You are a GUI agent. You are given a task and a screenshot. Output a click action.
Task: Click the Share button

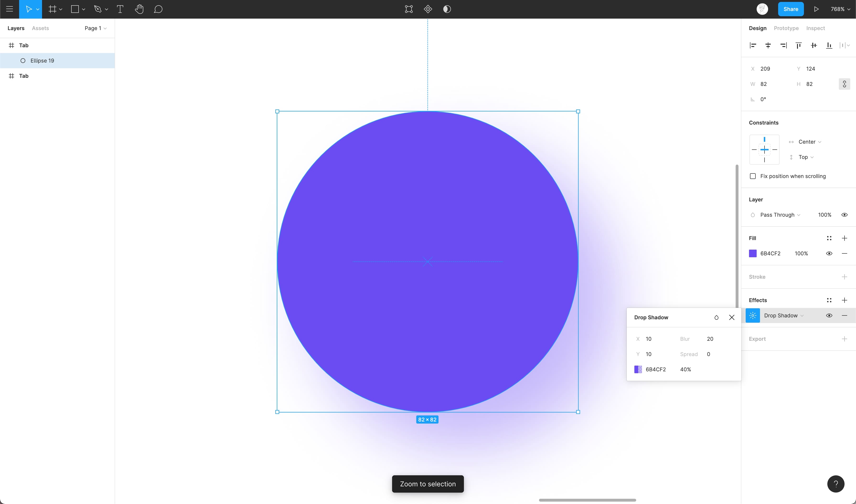790,9
